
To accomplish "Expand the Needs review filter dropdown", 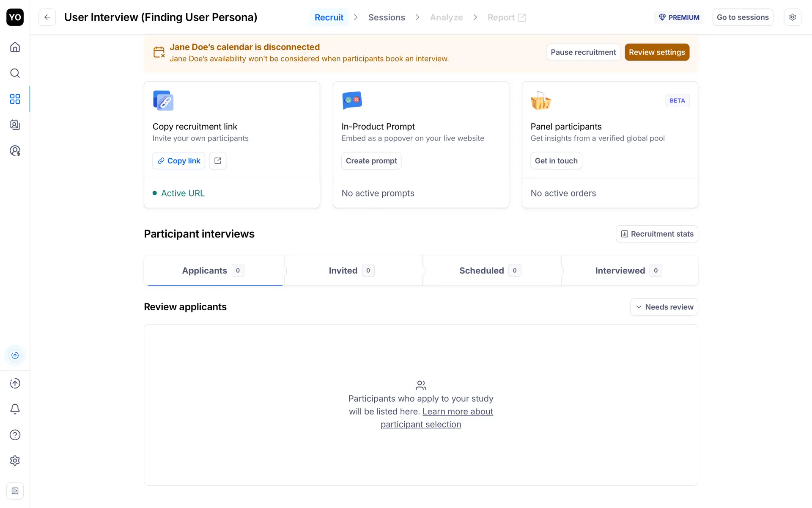I will coord(664,307).
